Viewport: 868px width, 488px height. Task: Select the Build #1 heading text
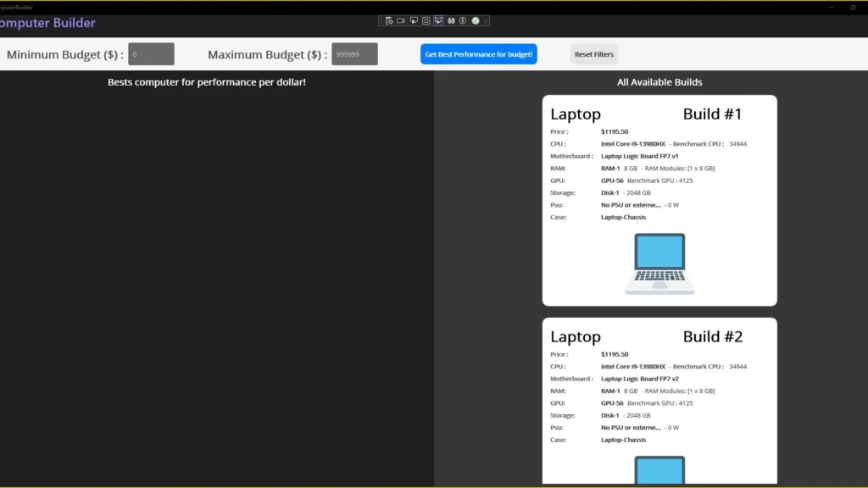point(712,114)
